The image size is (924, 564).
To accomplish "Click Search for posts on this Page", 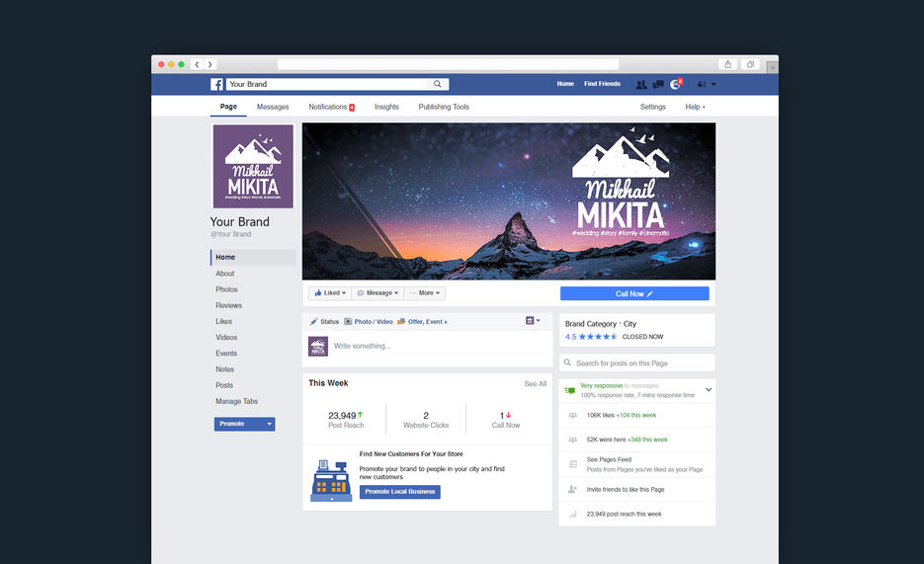I will 637,363.
